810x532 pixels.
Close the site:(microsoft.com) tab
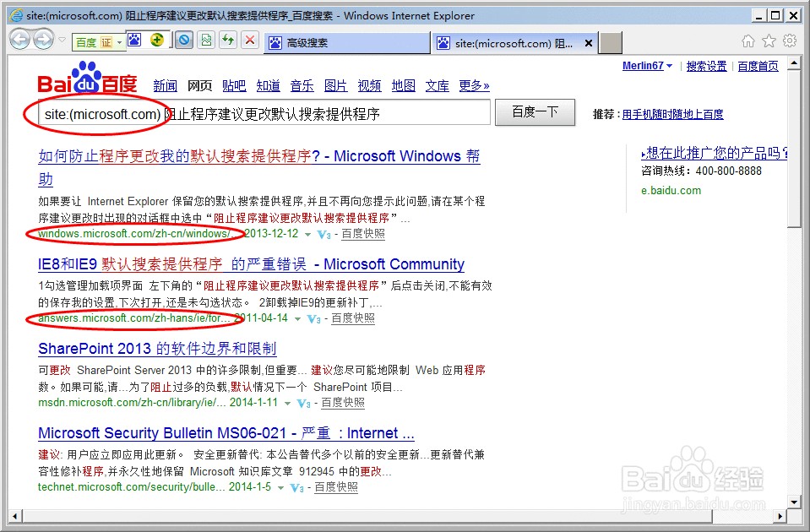pyautogui.click(x=589, y=43)
